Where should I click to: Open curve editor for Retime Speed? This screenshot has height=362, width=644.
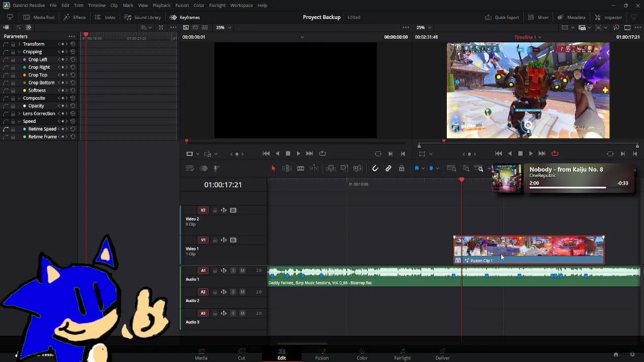pos(6,129)
